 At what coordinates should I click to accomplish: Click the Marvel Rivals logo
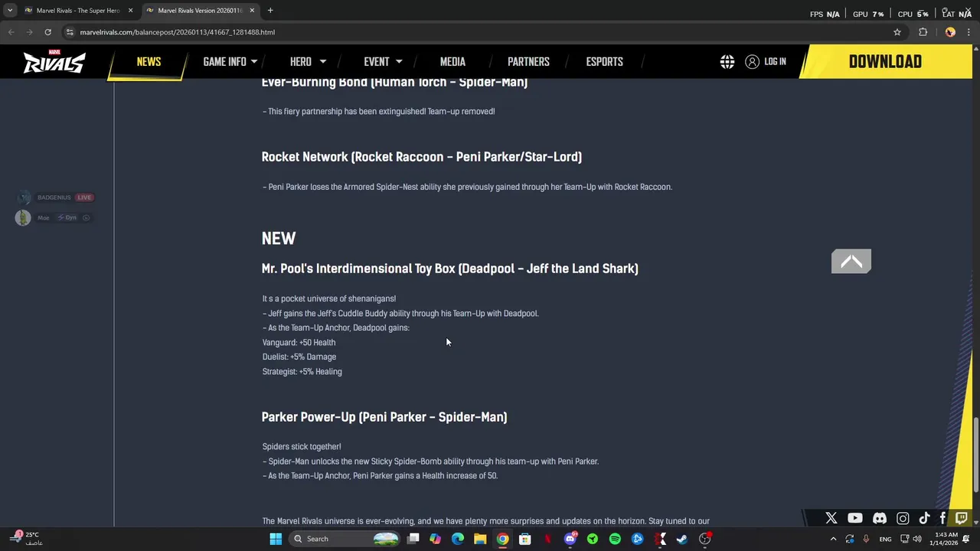click(54, 61)
